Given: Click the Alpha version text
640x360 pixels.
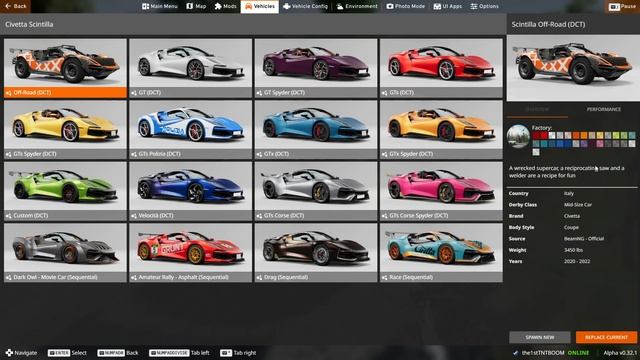Looking at the screenshot, I should (x=620, y=353).
